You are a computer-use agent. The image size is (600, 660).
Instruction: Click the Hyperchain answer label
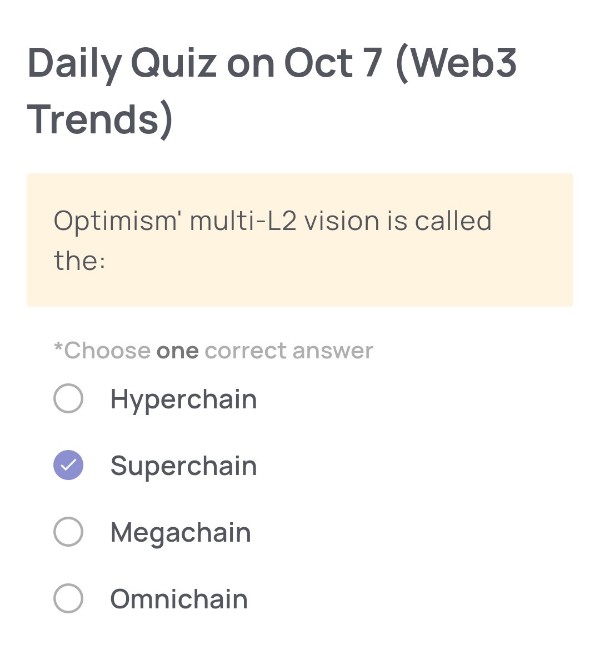(x=183, y=400)
